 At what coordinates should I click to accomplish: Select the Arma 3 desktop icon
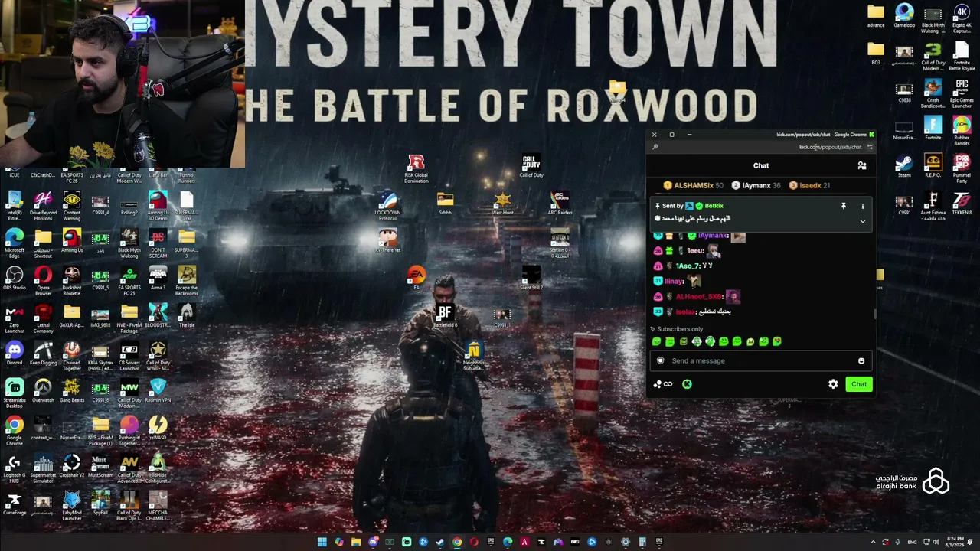(x=158, y=278)
